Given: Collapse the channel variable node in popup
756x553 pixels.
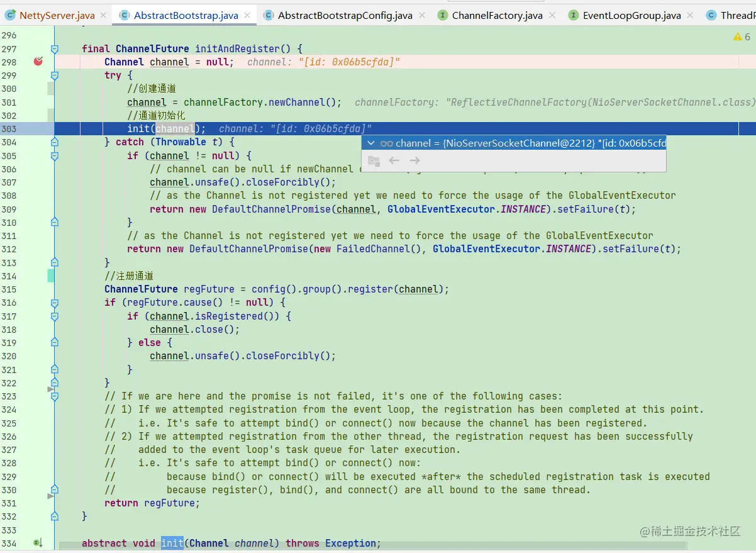Looking at the screenshot, I should 371,143.
